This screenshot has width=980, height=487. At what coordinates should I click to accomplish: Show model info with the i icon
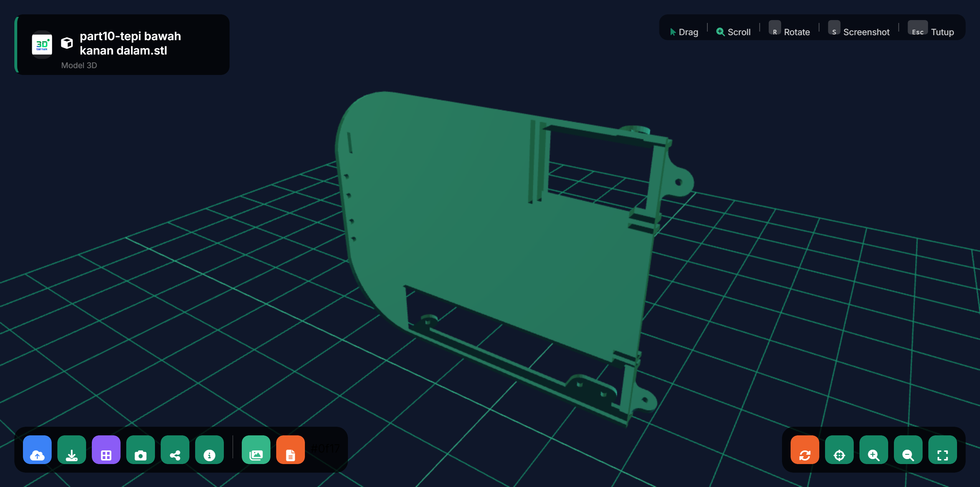[x=209, y=449]
